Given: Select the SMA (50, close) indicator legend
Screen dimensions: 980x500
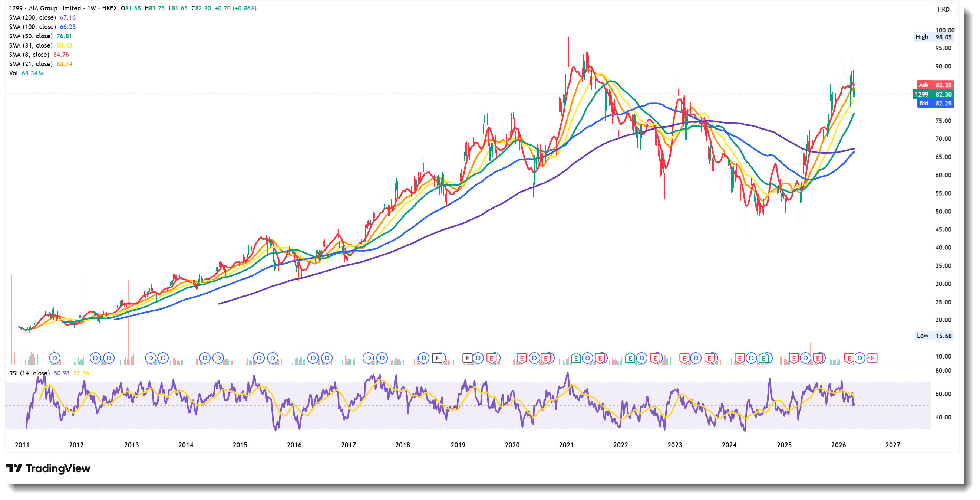Looking at the screenshot, I should (x=31, y=36).
